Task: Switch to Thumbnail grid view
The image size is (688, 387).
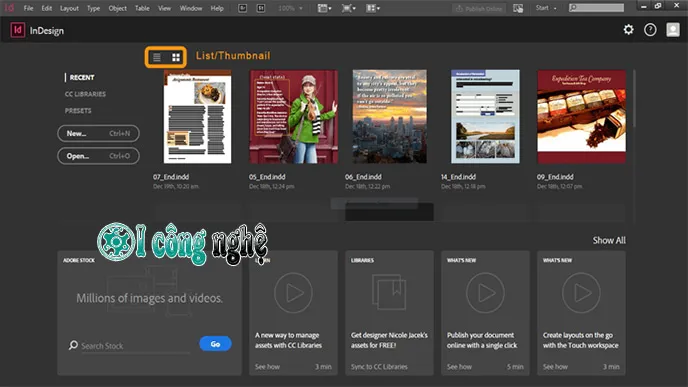Action: (176, 57)
